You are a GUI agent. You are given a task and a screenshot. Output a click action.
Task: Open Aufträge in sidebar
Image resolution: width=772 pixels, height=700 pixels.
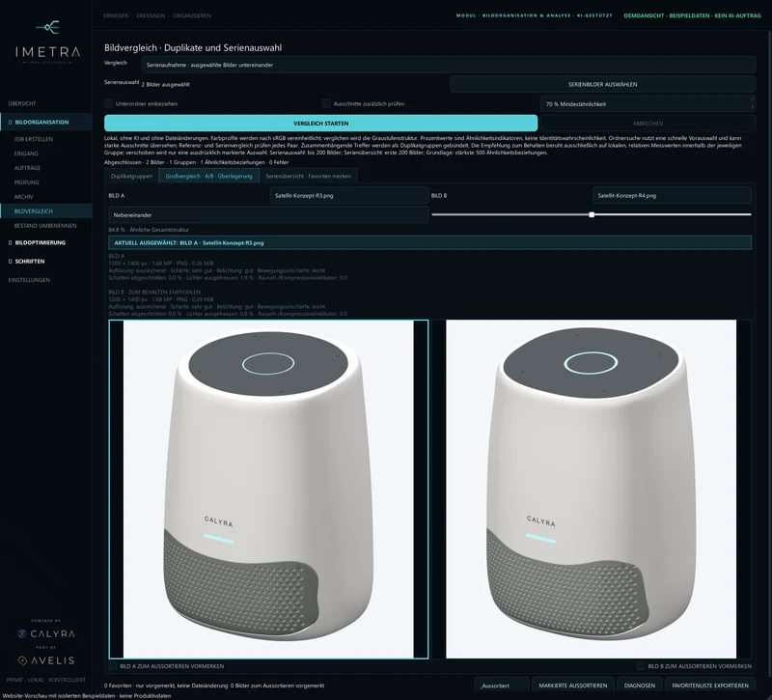pos(28,168)
